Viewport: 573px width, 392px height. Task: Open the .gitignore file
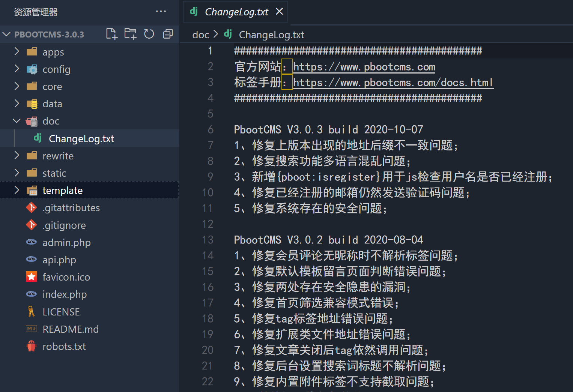point(64,225)
